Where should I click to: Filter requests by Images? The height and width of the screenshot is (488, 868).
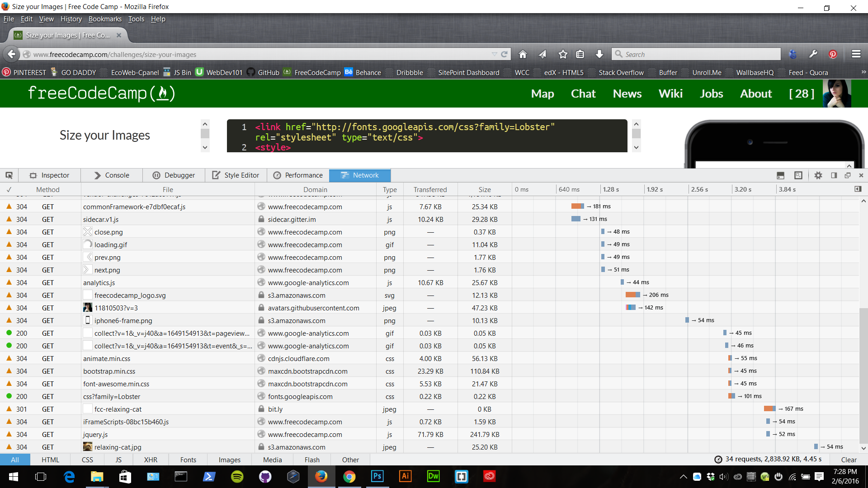click(x=230, y=460)
